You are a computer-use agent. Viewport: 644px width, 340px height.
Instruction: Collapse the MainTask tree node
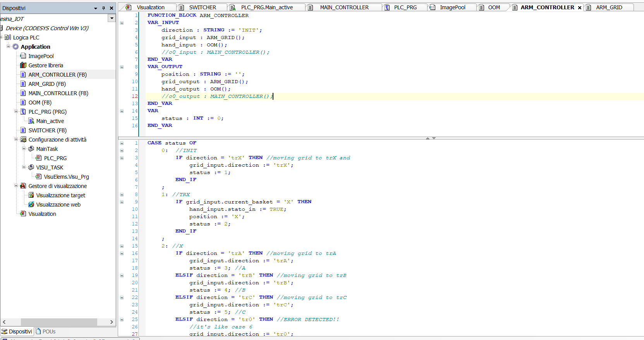click(24, 149)
